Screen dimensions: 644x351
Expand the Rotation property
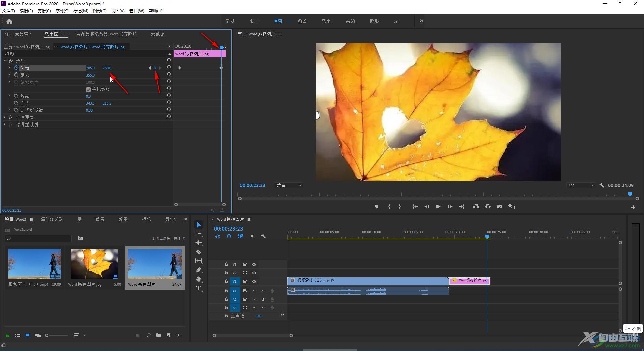coord(9,96)
